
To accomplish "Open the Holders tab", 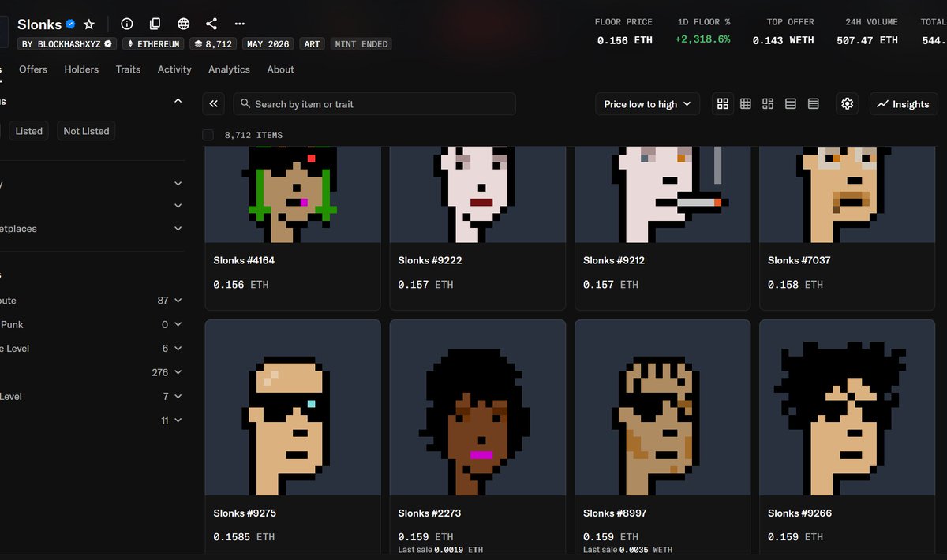I will (x=81, y=69).
